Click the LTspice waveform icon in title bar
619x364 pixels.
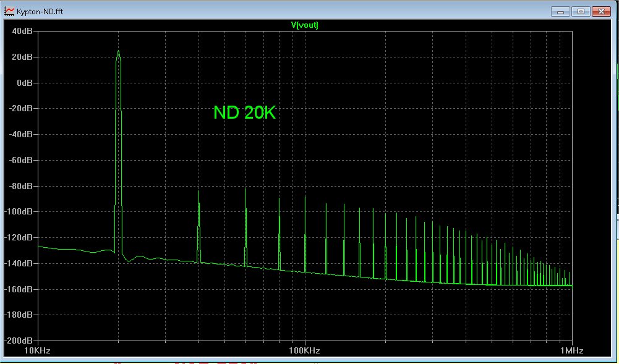[x=9, y=12]
